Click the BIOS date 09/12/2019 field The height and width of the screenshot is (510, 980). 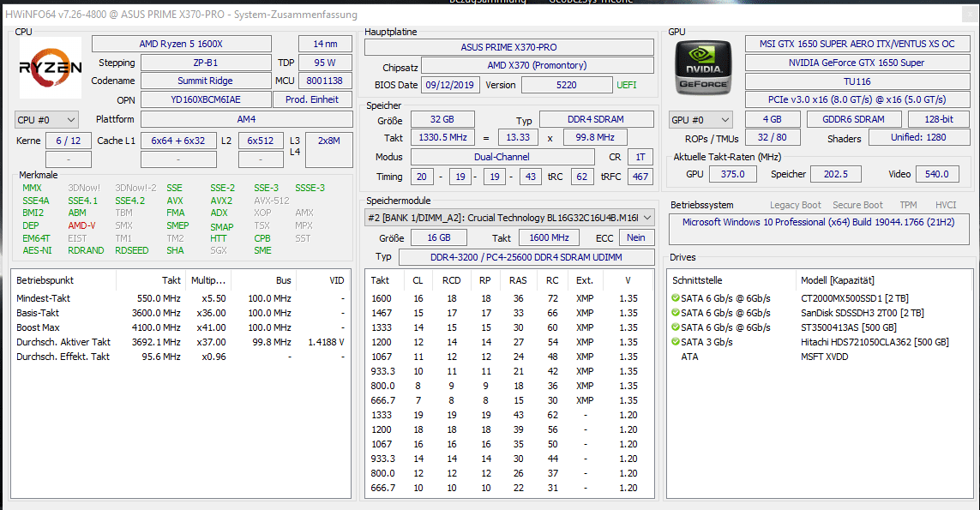coord(449,85)
